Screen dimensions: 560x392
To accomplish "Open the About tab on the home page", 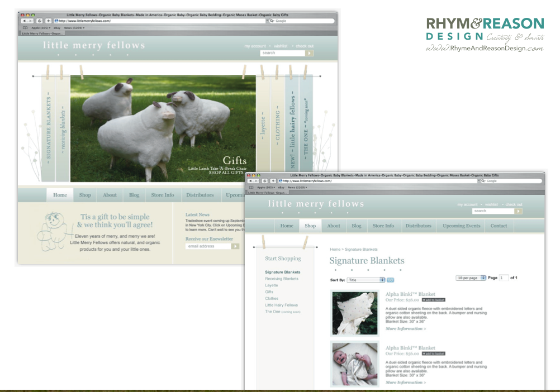I will (110, 195).
